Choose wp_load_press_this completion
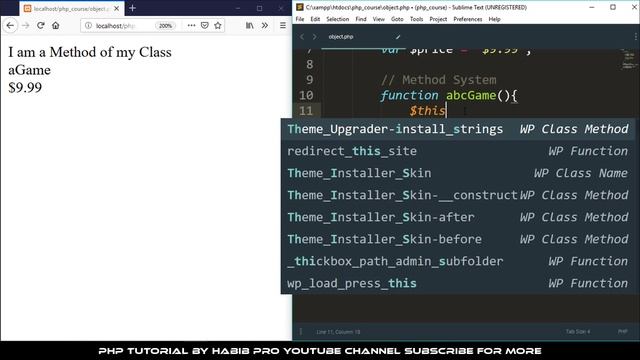This screenshot has width=640, height=360. (458, 284)
